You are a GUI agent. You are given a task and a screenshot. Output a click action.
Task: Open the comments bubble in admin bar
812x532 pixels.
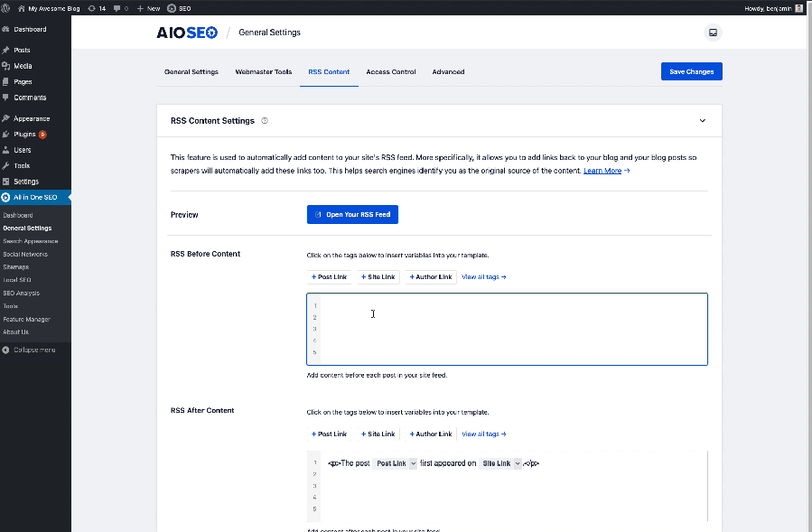coord(121,8)
